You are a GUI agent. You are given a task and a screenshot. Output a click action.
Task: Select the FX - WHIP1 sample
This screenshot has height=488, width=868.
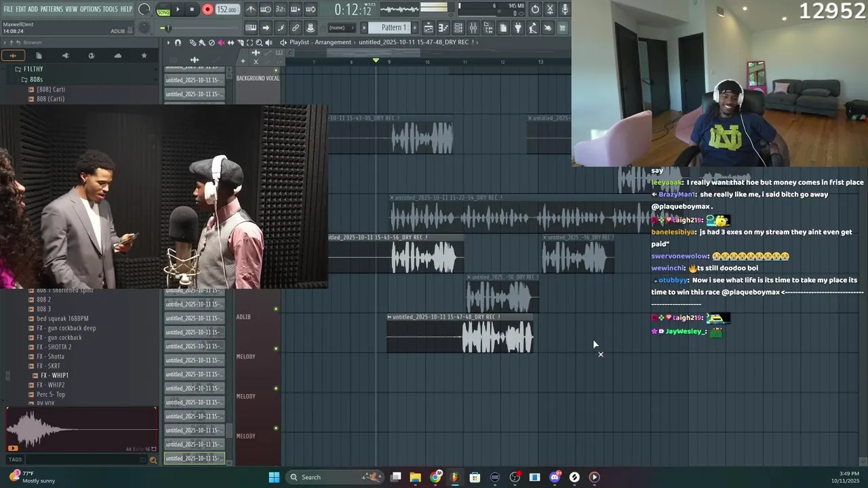54,375
